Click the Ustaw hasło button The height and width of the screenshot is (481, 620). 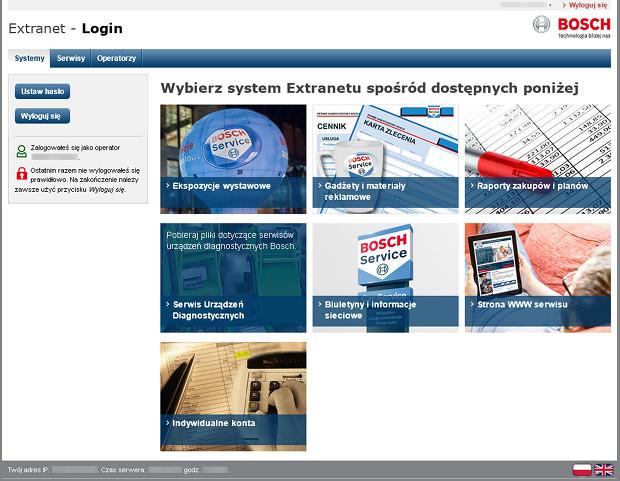42,91
